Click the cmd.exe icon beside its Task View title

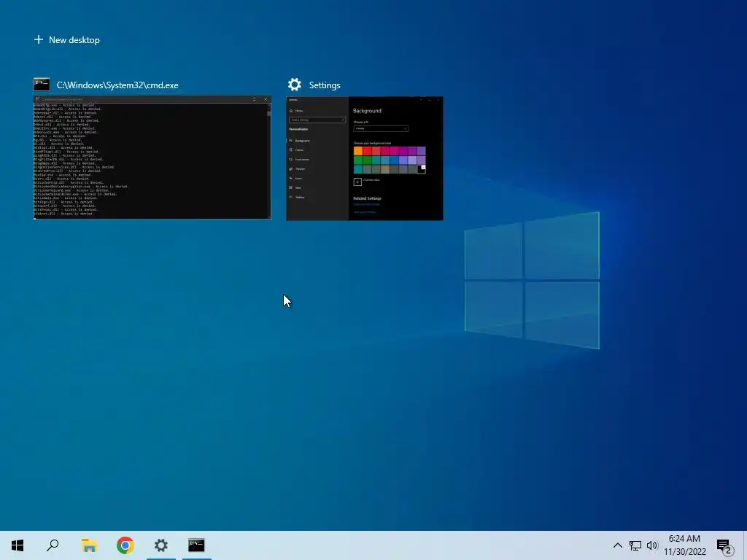(42, 85)
